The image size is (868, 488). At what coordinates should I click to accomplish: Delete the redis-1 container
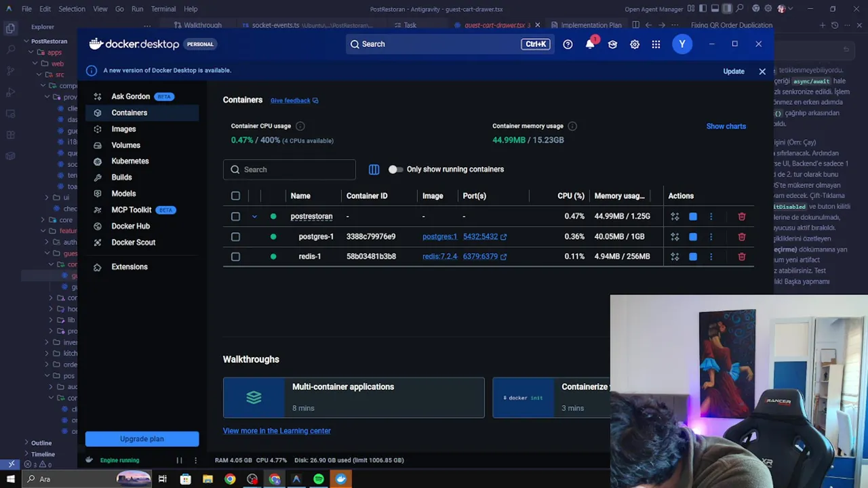pos(741,257)
